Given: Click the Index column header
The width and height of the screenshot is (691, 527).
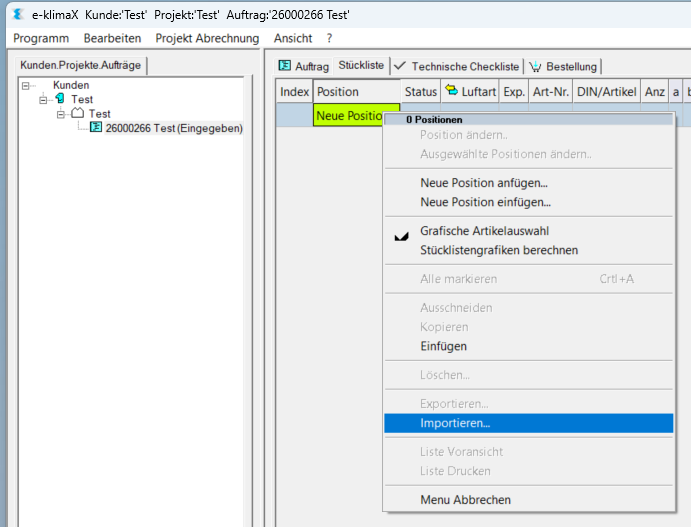Looking at the screenshot, I should tap(294, 92).
